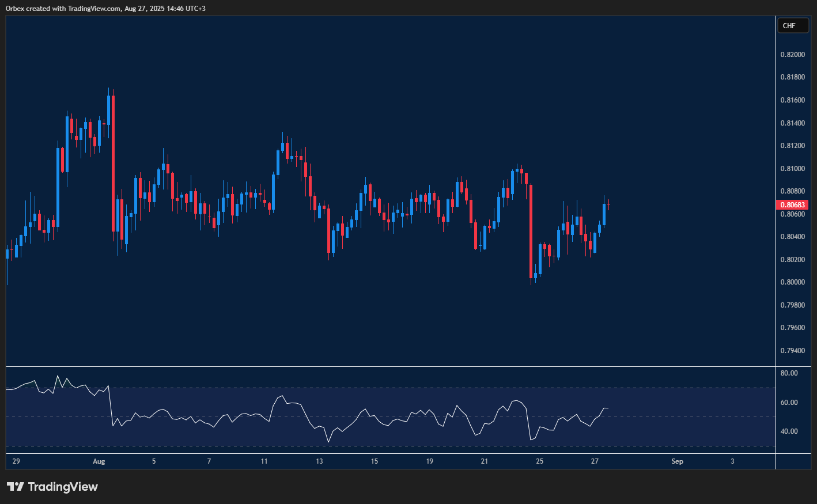Click the RSI line at its lowest dip
Screen dimensions: 817x504
[330, 440]
